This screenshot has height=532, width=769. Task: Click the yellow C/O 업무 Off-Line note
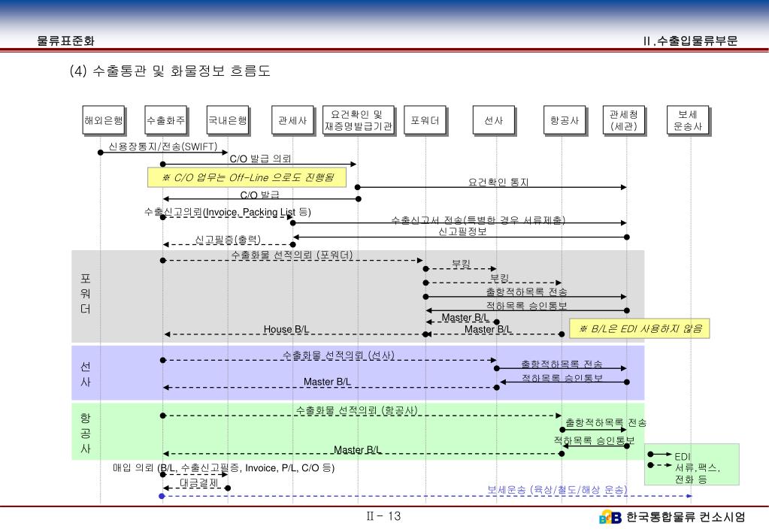[247, 177]
